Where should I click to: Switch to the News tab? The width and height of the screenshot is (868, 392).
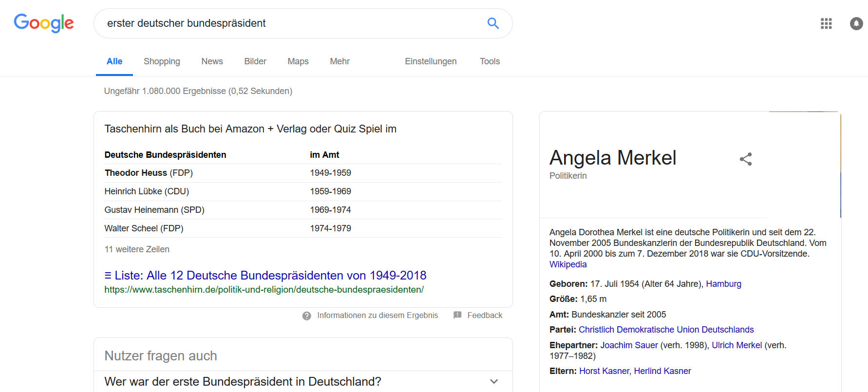click(212, 61)
